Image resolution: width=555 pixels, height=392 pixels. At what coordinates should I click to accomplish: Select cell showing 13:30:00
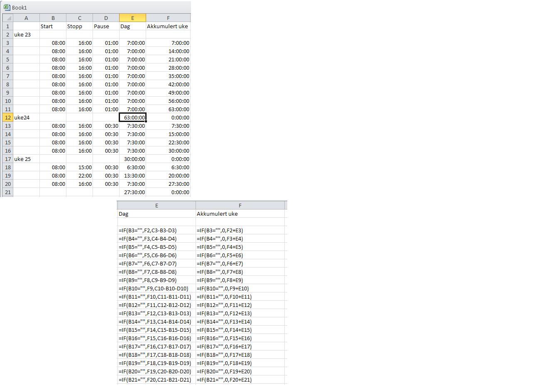coord(132,175)
